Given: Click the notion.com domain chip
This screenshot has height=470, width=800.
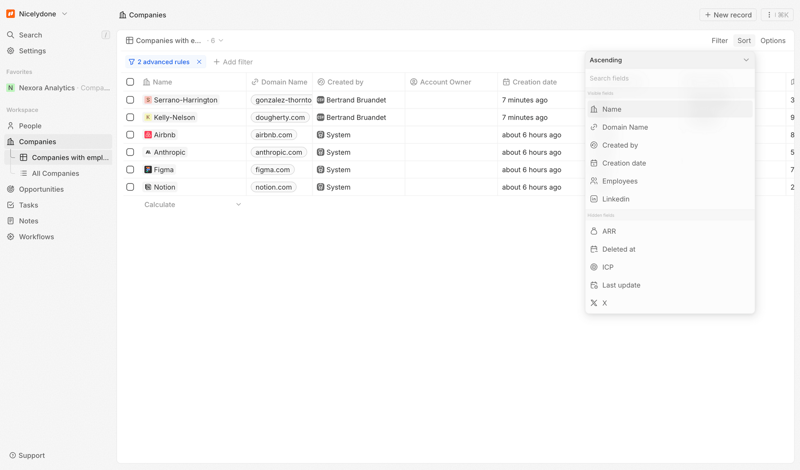Looking at the screenshot, I should click(273, 187).
